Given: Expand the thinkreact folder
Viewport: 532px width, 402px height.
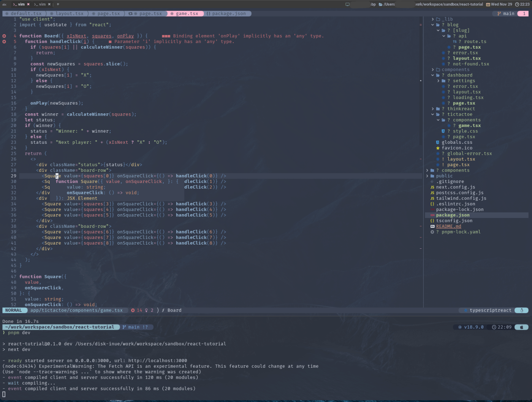Looking at the screenshot, I should pyautogui.click(x=433, y=109).
